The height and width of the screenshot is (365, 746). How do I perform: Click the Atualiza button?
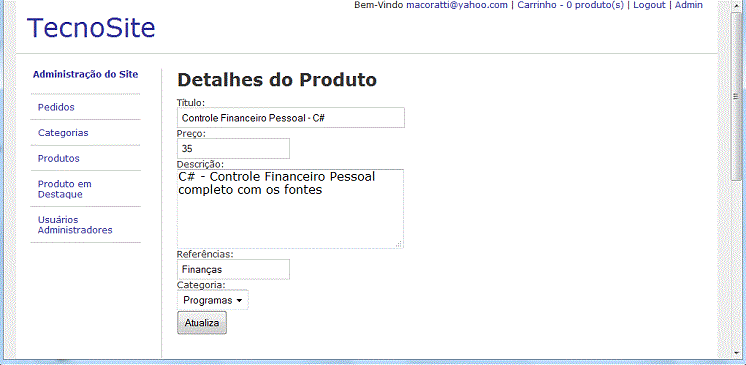point(202,323)
